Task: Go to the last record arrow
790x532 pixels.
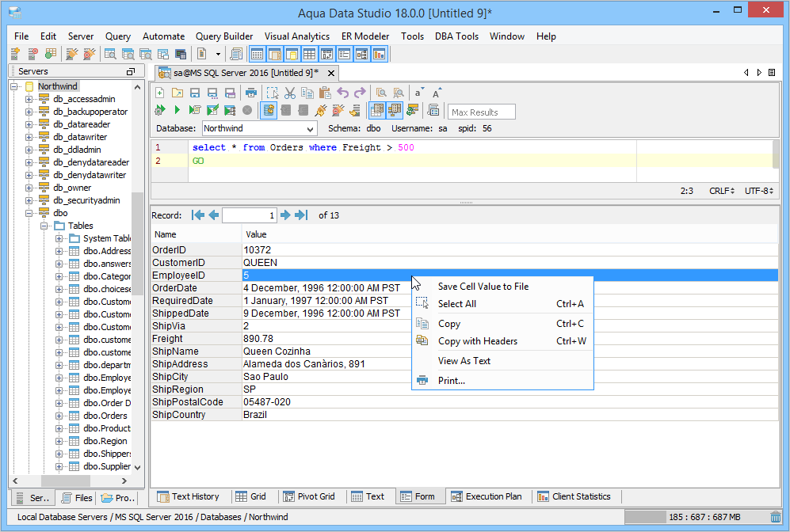Action: pos(301,215)
